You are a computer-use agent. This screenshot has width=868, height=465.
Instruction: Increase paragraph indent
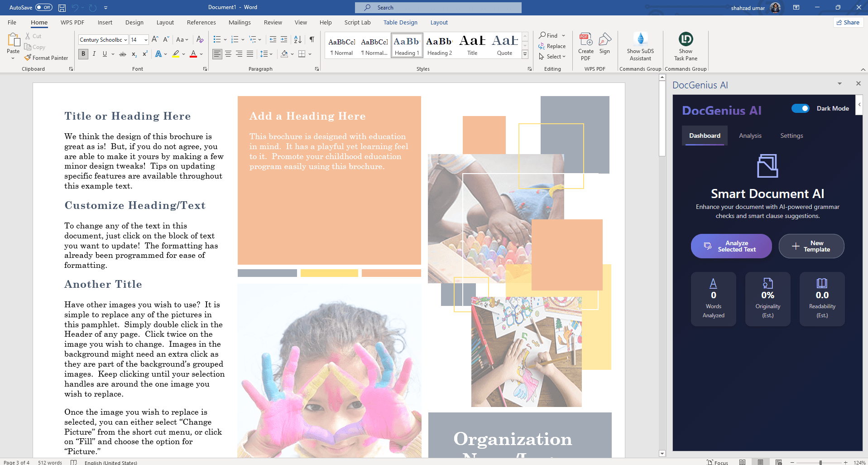(x=284, y=39)
